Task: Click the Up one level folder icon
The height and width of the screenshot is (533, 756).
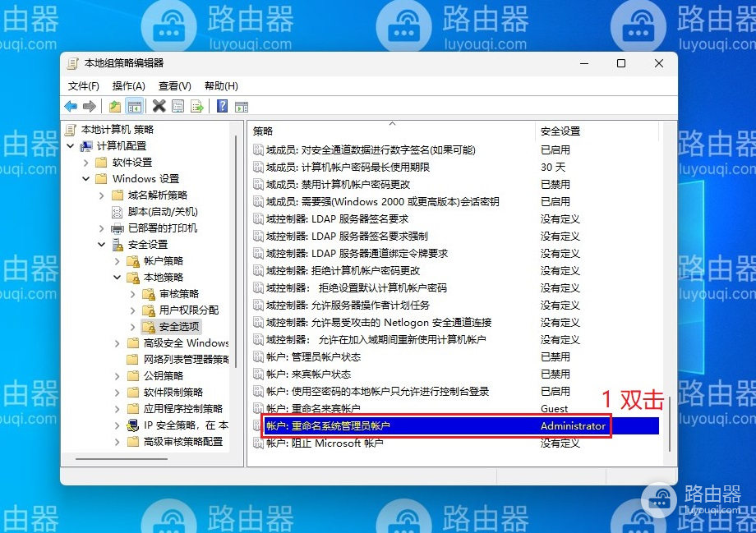Action: tap(115, 106)
